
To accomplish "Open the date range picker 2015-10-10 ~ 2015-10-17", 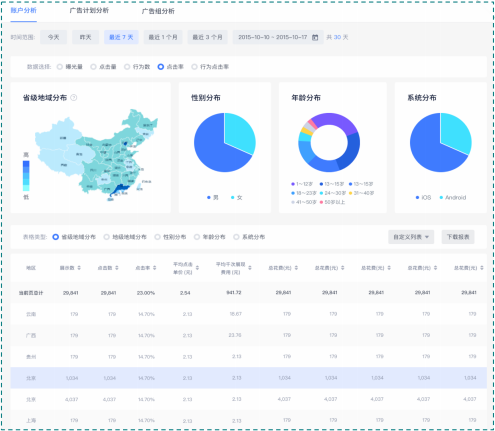I will tap(278, 37).
